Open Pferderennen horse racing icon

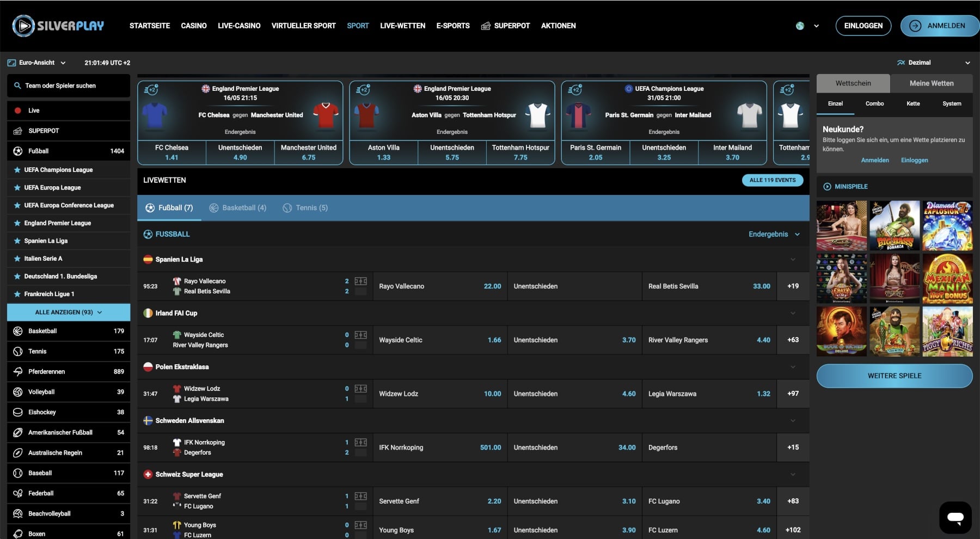click(17, 372)
